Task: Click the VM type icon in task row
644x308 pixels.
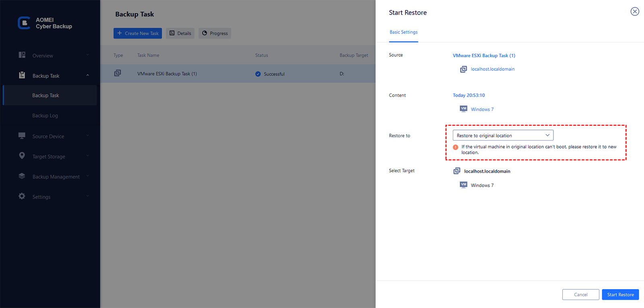Action: (118, 73)
